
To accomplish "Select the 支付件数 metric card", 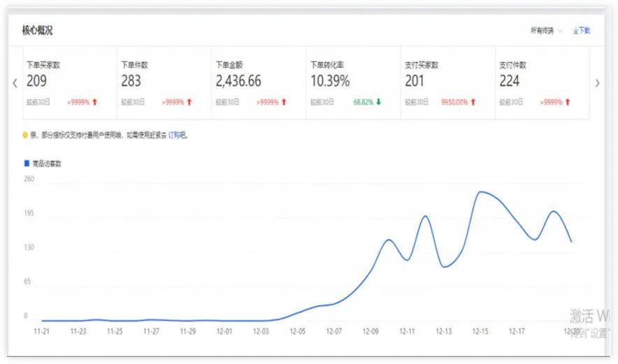I will coord(542,82).
